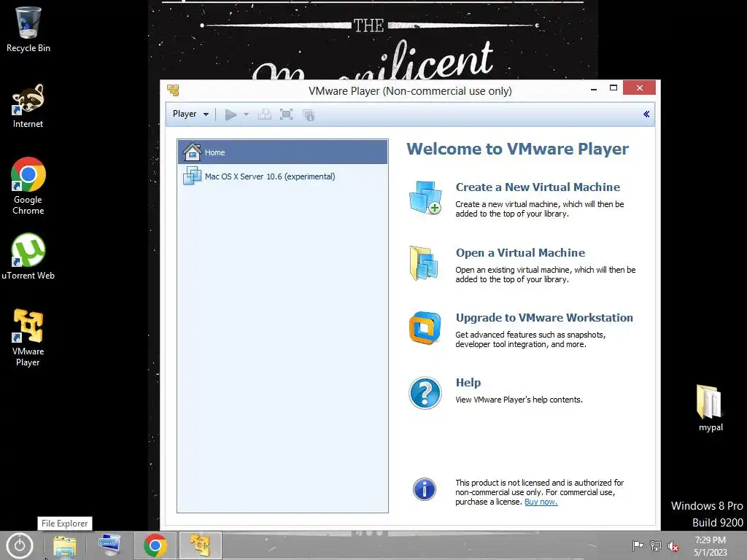Click the network tray icon
The image size is (747, 560).
click(656, 546)
